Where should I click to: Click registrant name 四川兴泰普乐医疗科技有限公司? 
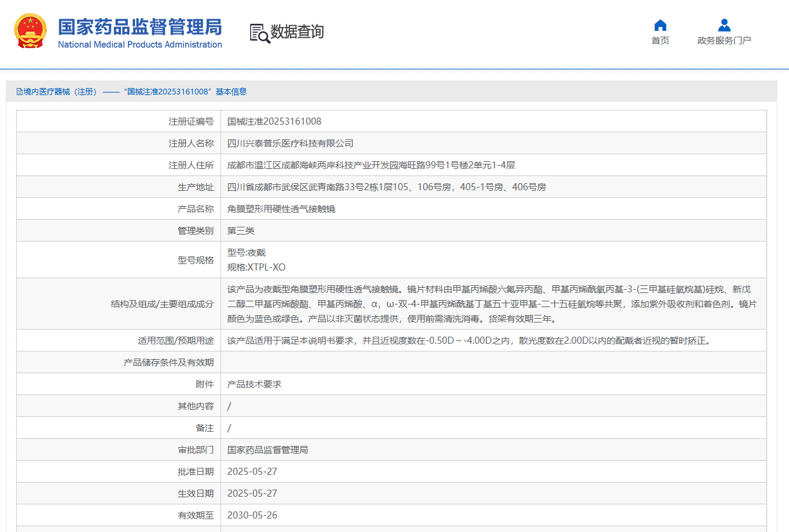pos(290,143)
